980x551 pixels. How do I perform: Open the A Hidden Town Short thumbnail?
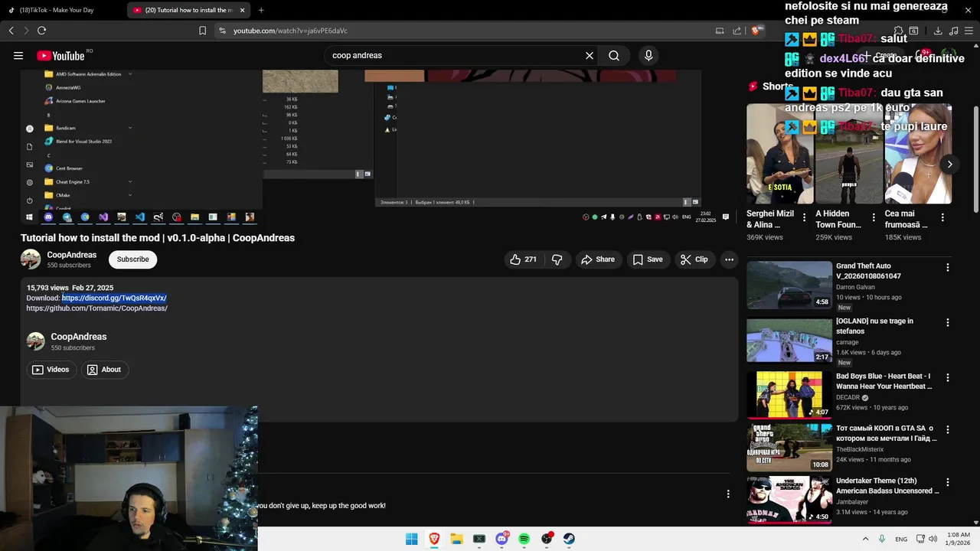click(x=849, y=154)
